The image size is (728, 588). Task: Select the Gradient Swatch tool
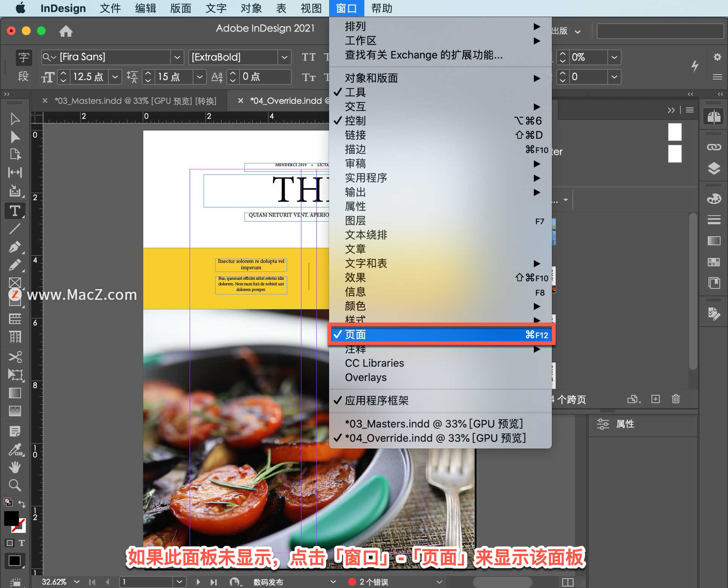click(15, 393)
